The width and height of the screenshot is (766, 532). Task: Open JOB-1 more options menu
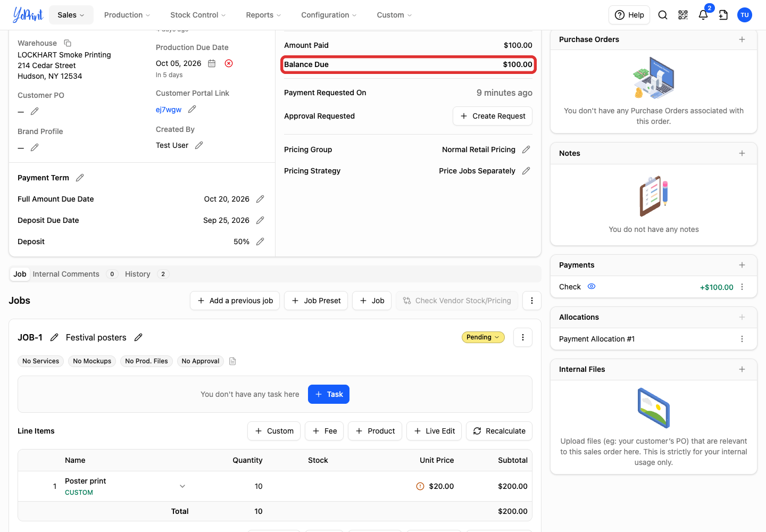(523, 337)
